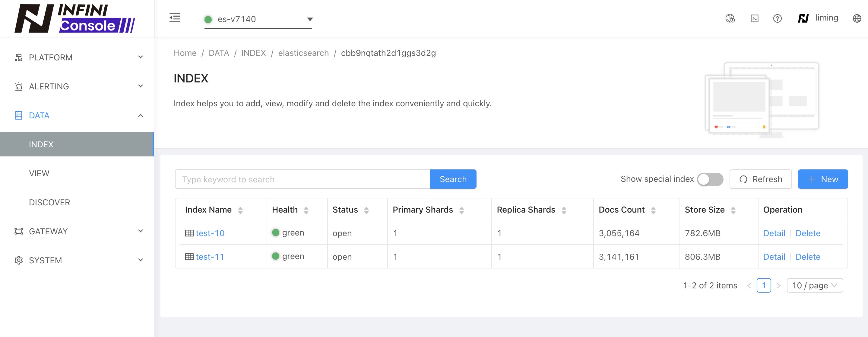Click the table icon beside test-10
Viewport: 868px width, 337px height.
coord(190,233)
